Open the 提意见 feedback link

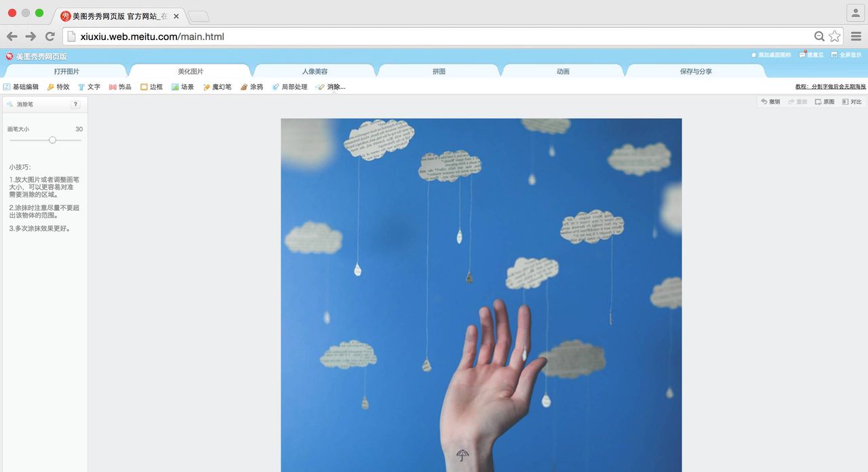[812, 55]
